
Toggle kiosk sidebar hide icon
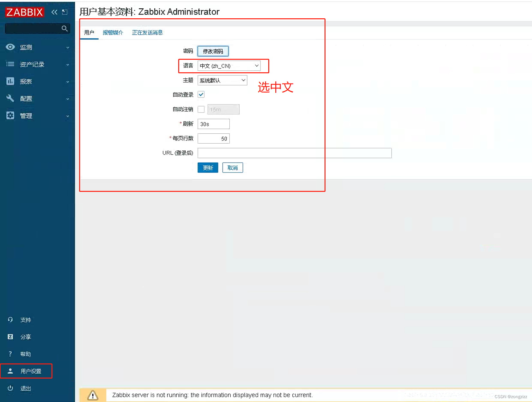pyautogui.click(x=65, y=12)
